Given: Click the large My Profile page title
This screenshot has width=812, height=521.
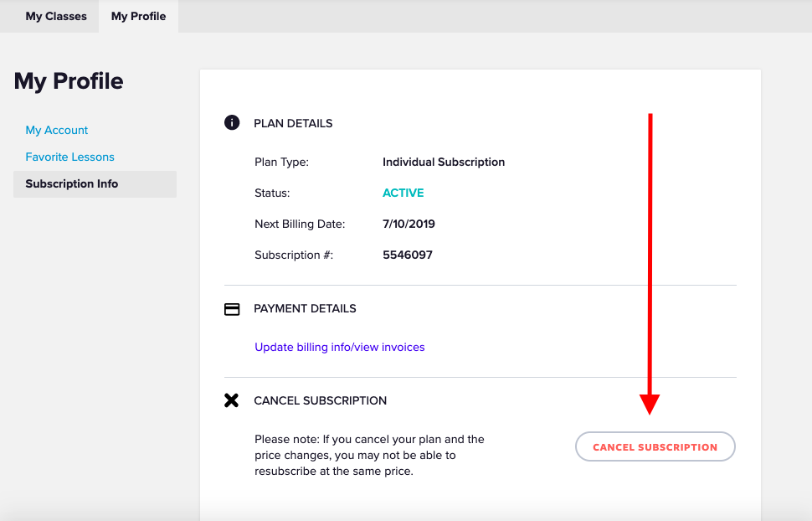Looking at the screenshot, I should (69, 81).
